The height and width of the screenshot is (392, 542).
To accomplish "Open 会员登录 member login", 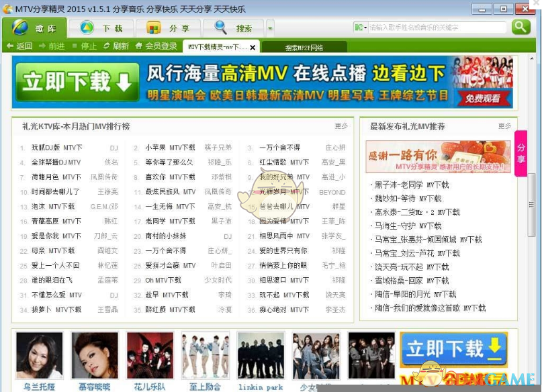I will point(156,46).
